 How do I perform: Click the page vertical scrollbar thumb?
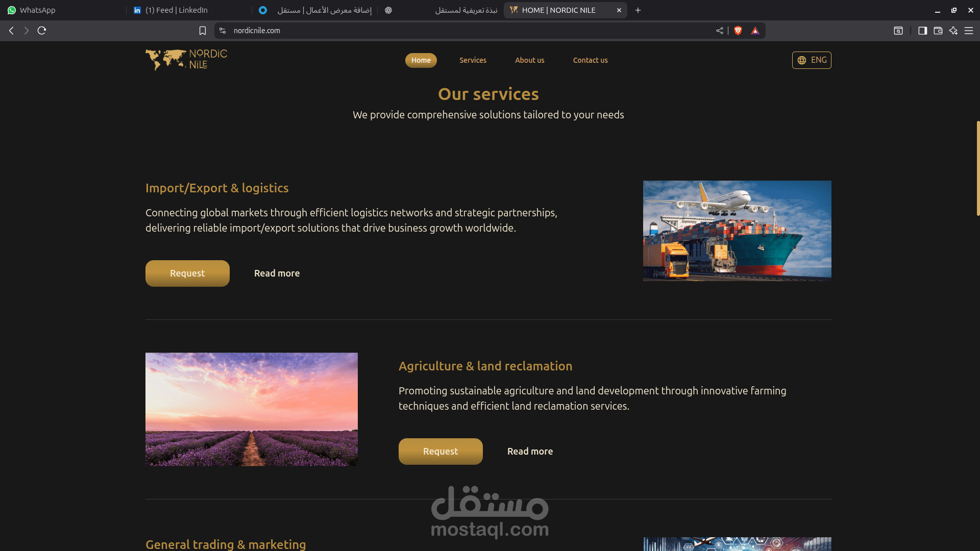pos(977,168)
